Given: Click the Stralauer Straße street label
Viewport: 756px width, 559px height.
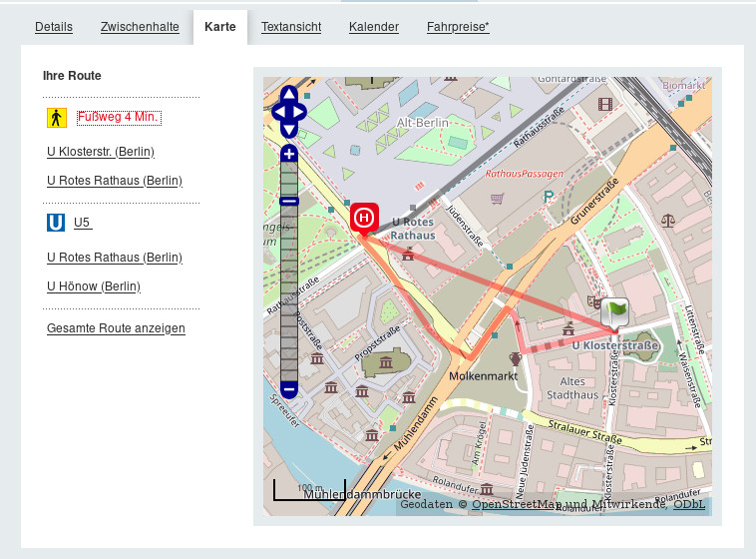Looking at the screenshot, I should click(584, 431).
